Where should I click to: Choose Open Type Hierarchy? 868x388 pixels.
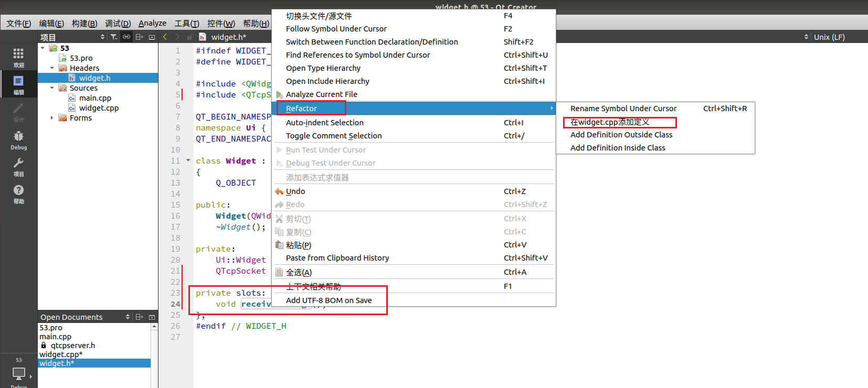tap(414, 68)
